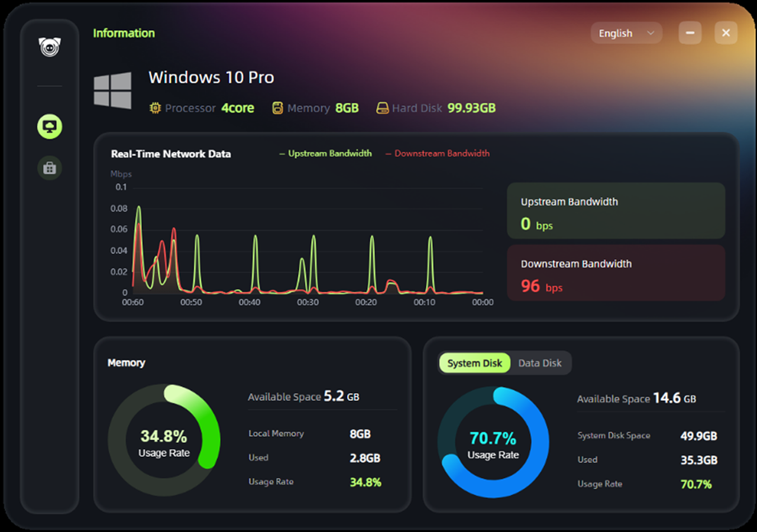Click the 00:30 marker on network chart
This screenshot has width=757, height=532.
(x=308, y=302)
